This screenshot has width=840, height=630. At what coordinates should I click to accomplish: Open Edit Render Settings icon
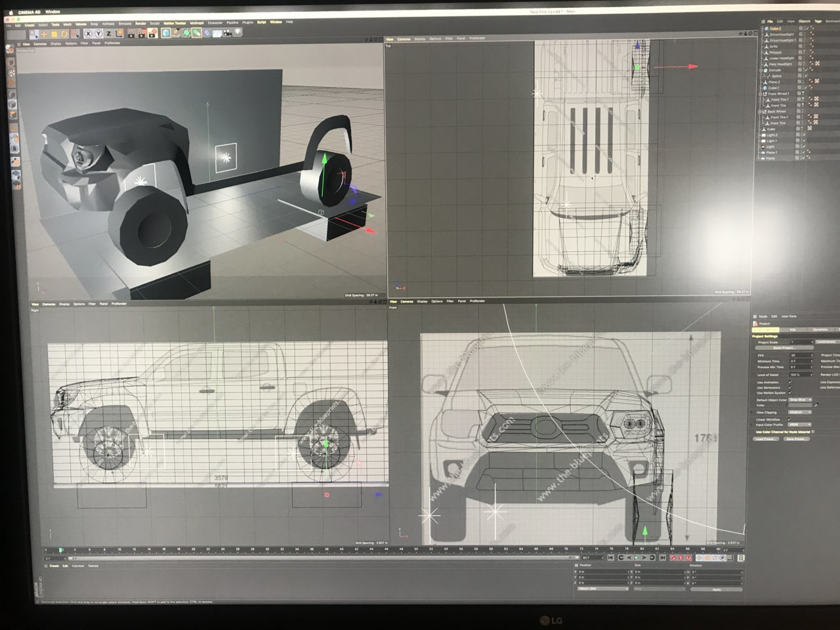coord(152,33)
